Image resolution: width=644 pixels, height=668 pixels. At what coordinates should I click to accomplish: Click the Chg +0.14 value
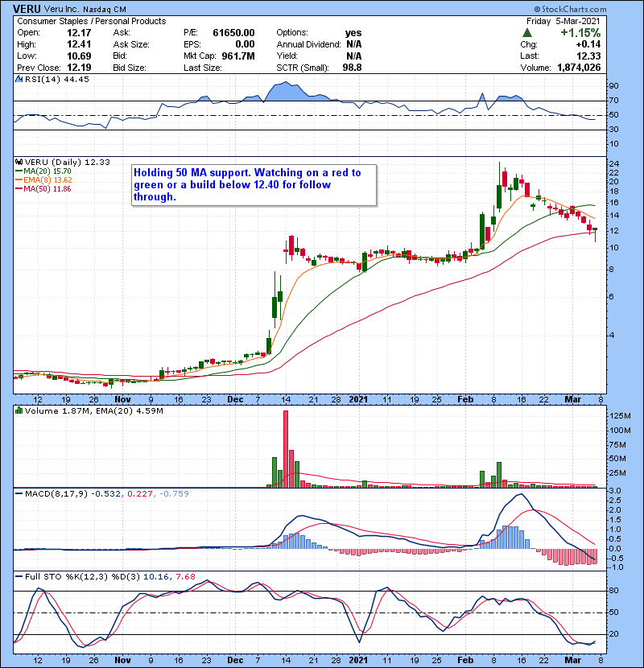[588, 44]
